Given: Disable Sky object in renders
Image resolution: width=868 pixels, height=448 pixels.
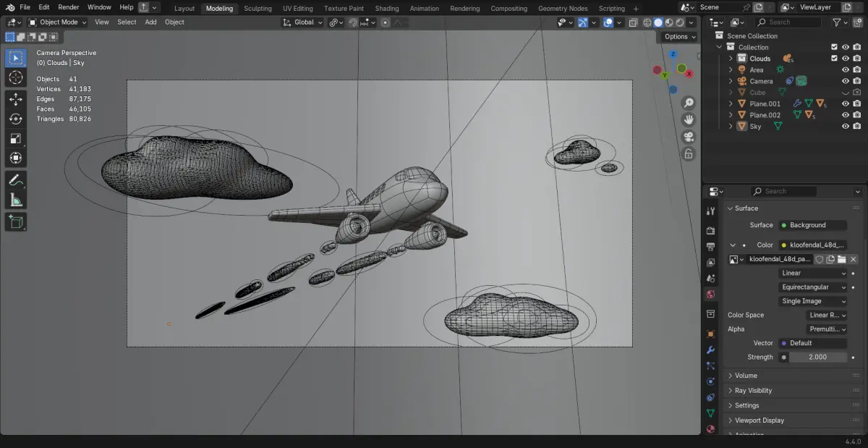Looking at the screenshot, I should point(857,126).
